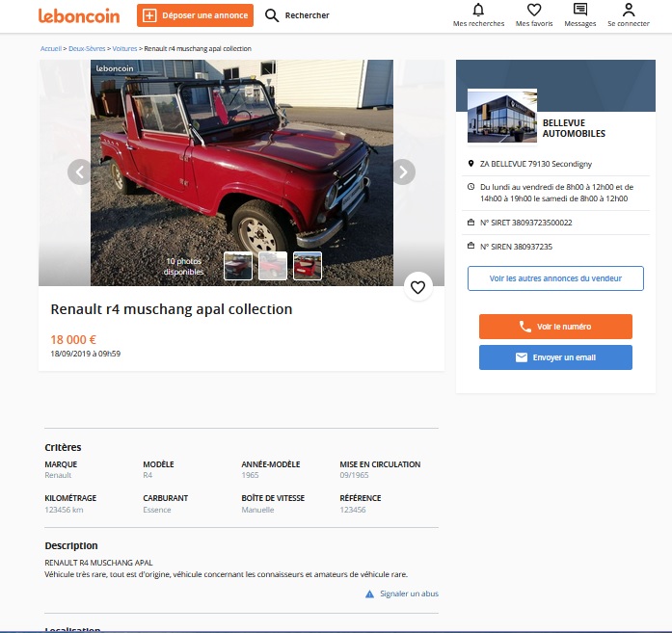This screenshot has height=633, width=672.
Task: Open Mes favoris heart icon in header
Action: [x=534, y=10]
